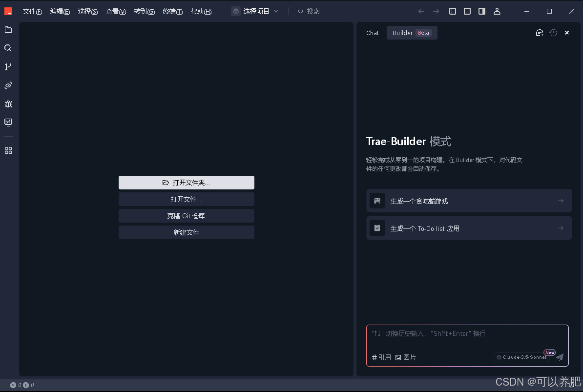The width and height of the screenshot is (583, 392).
Task: Open the 选择项目 project dropdown
Action: pyautogui.click(x=255, y=12)
